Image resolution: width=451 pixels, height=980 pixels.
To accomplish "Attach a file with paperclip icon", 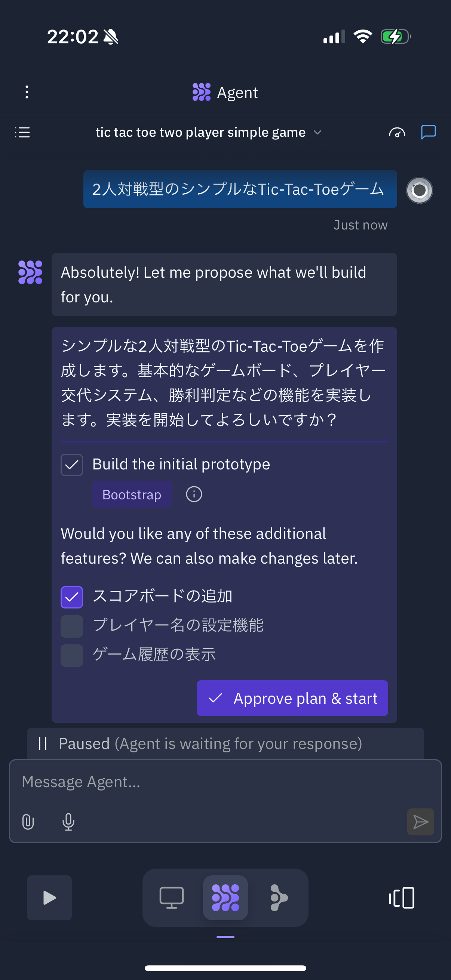I will [28, 822].
